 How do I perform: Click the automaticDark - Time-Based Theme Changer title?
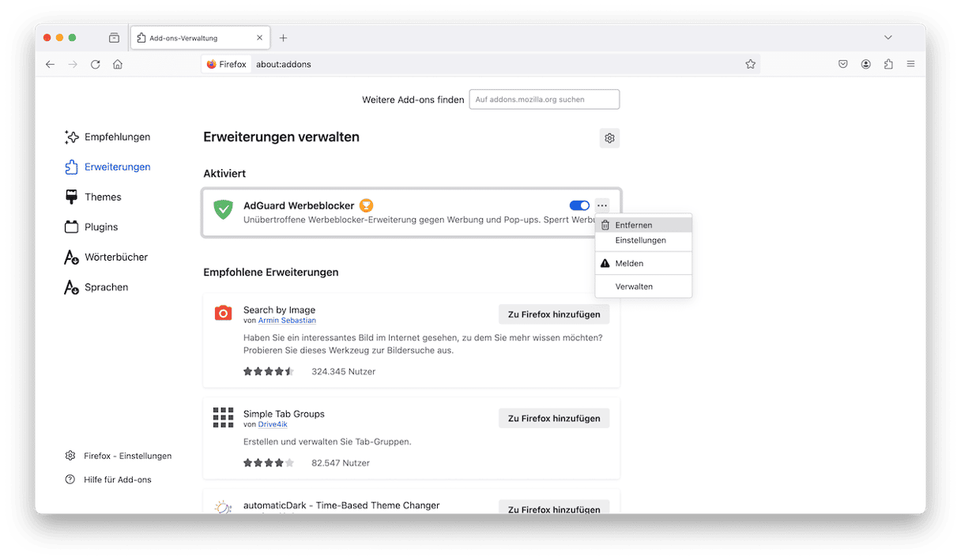click(x=341, y=506)
